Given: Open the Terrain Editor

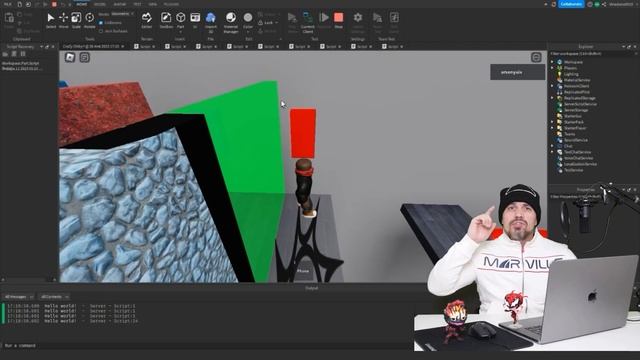Looking at the screenshot, I should [x=147, y=20].
